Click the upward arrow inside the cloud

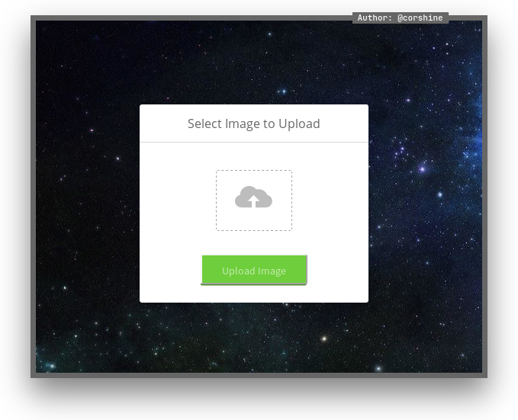point(253,202)
